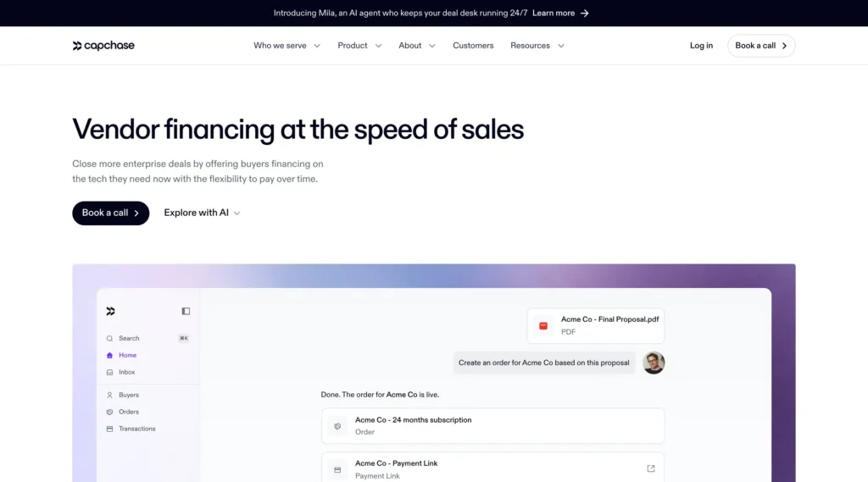Expand the Who we serve menu
This screenshot has height=482, width=868.
(287, 46)
